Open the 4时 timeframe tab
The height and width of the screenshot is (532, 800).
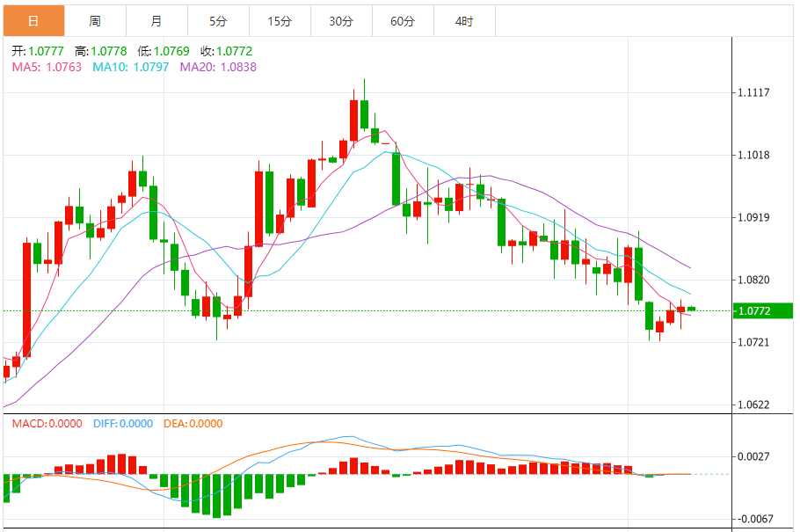464,21
